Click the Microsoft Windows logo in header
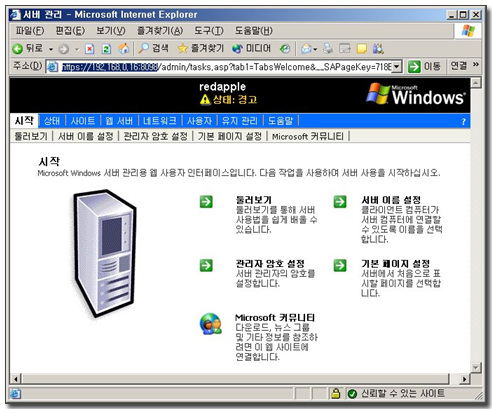The width and height of the screenshot is (492, 409). tap(415, 94)
